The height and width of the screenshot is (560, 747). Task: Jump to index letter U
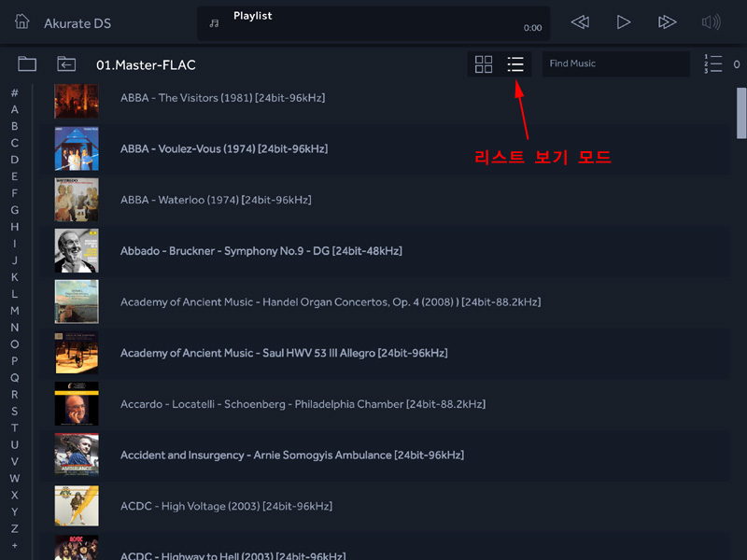[x=15, y=445]
